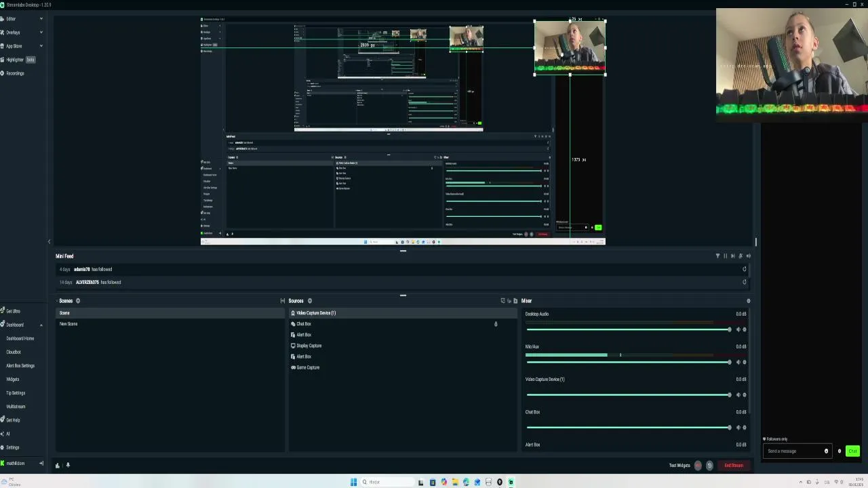Mute the Chat Box audio channel
The height and width of the screenshot is (488, 868).
(x=738, y=427)
